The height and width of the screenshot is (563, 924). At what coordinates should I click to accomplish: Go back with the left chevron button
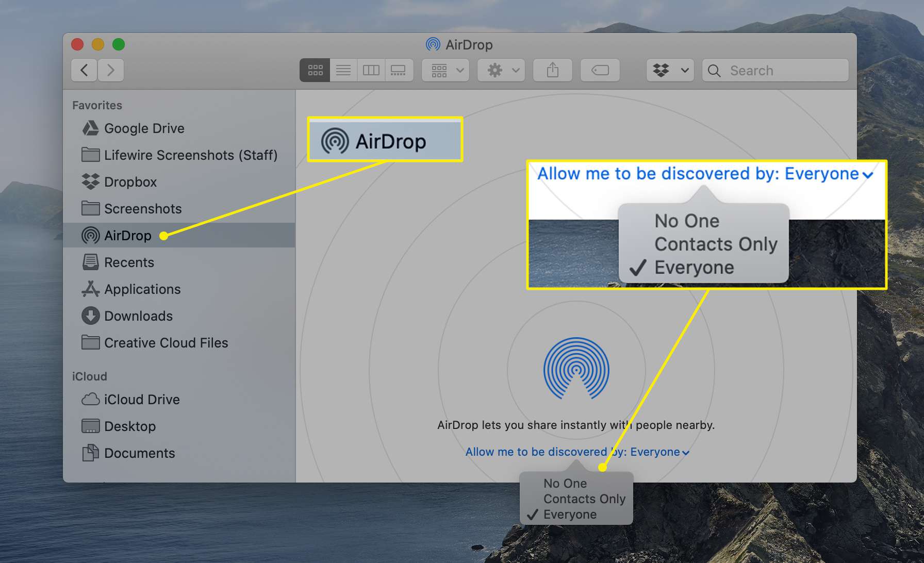pyautogui.click(x=84, y=70)
